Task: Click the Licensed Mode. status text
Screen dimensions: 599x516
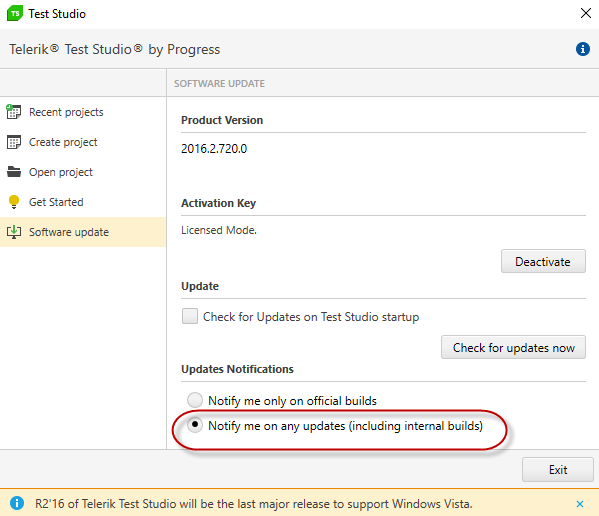Action: coord(219,230)
